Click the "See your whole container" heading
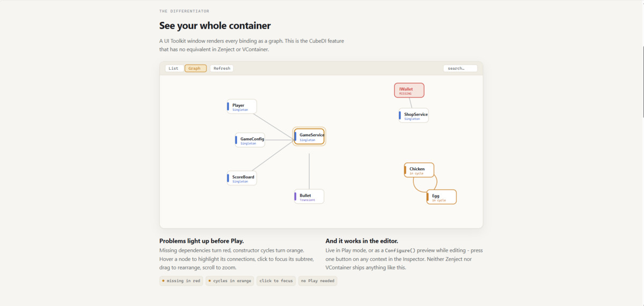This screenshot has height=306, width=644. pyautogui.click(x=215, y=26)
